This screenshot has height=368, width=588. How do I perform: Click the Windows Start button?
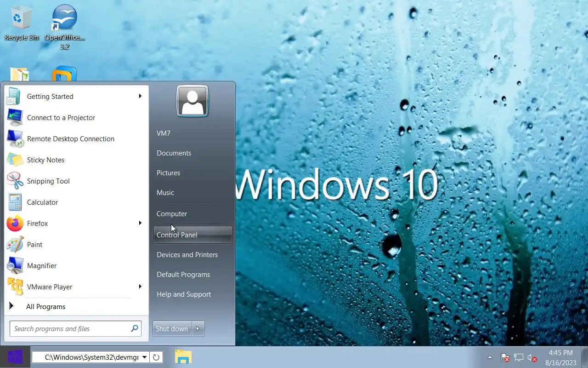15,357
